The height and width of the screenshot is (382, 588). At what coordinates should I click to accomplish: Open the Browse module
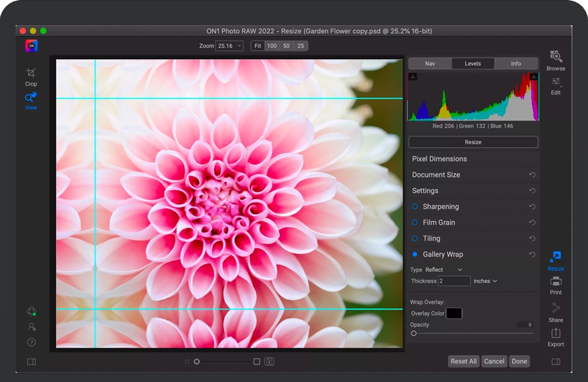click(x=555, y=58)
